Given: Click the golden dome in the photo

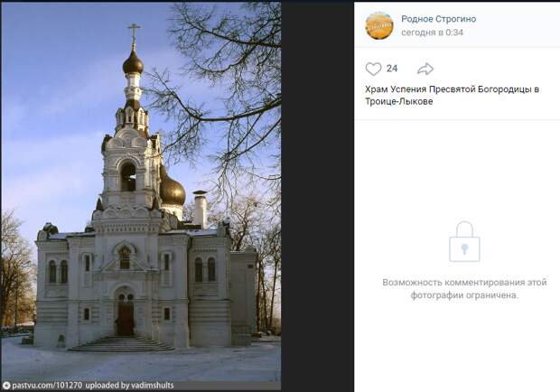Looking at the screenshot, I should click(173, 188).
